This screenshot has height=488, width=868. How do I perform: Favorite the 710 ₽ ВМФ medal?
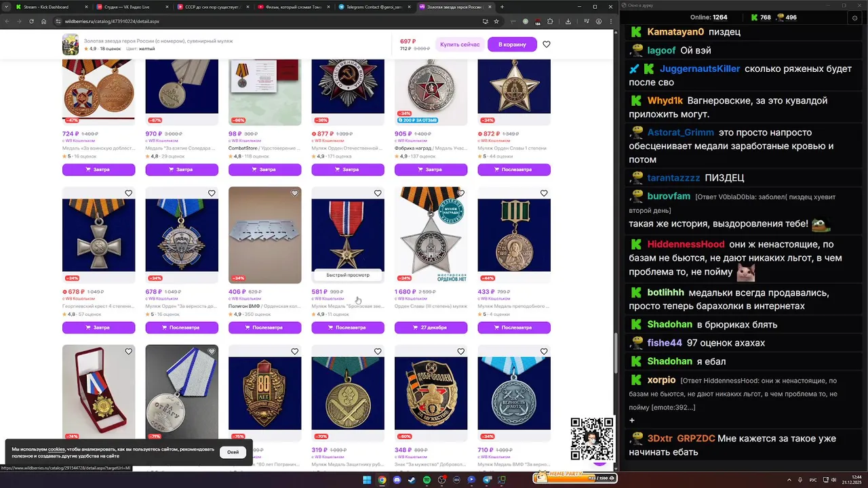click(x=544, y=352)
